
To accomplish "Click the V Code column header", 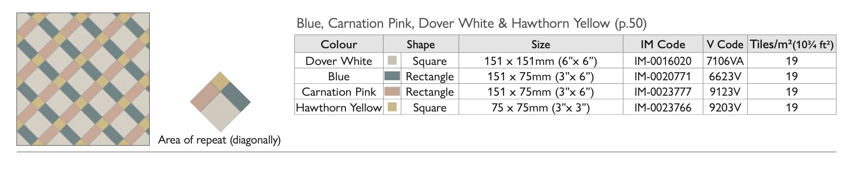I will click(725, 44).
